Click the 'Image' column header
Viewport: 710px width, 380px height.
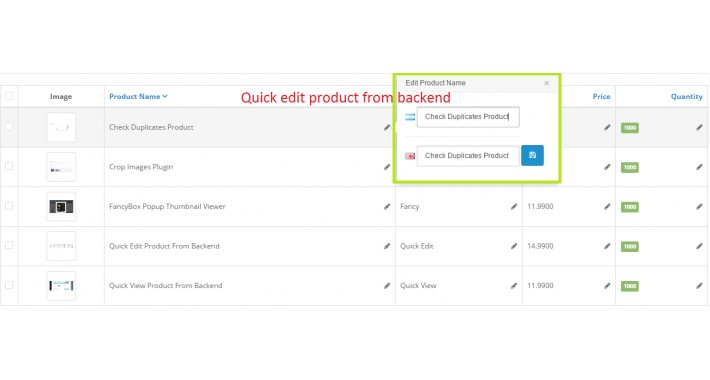(x=61, y=96)
